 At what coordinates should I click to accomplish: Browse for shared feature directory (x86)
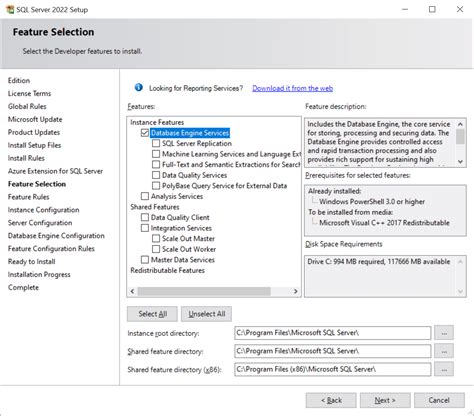tap(444, 369)
